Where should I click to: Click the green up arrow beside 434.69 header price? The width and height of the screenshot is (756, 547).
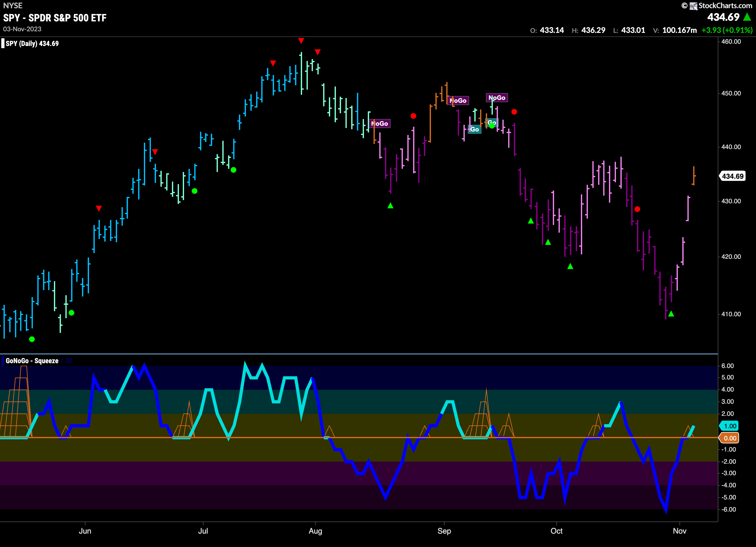click(x=747, y=17)
